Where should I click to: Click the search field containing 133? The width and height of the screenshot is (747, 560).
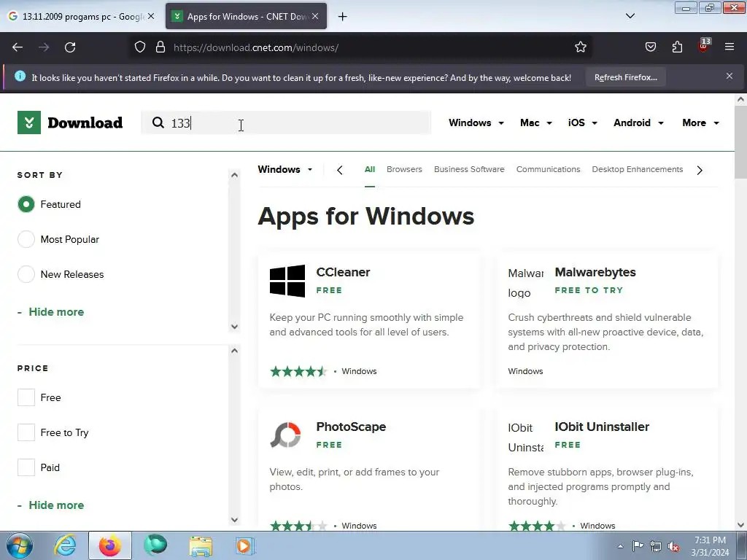(x=286, y=122)
